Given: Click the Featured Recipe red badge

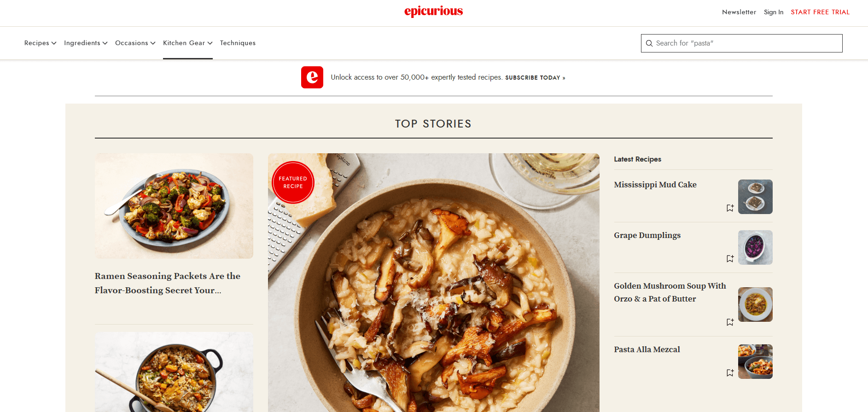Looking at the screenshot, I should [x=293, y=182].
